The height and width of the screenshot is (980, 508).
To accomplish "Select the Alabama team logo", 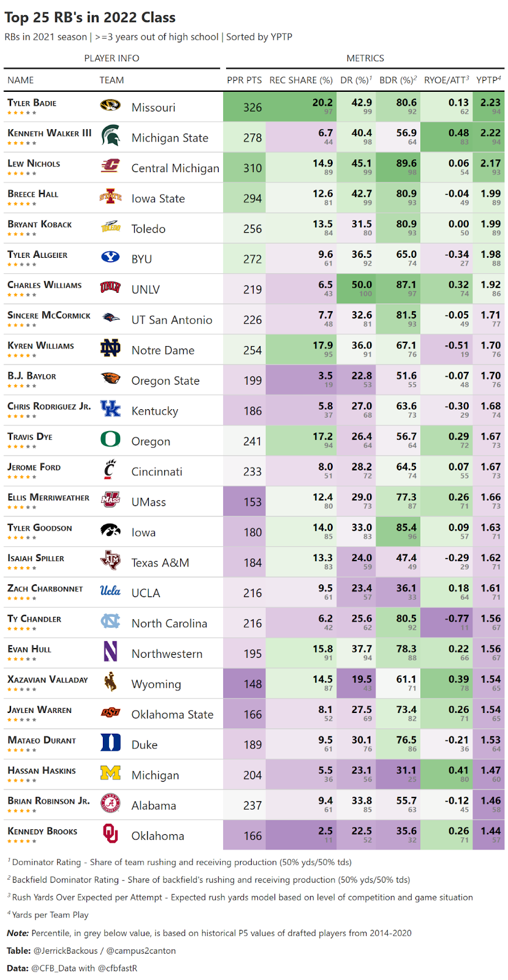I will (x=110, y=803).
